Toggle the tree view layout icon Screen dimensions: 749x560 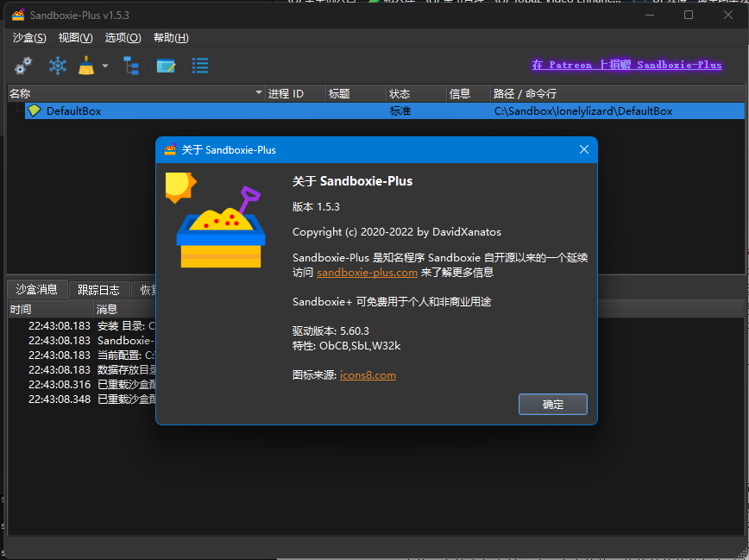pyautogui.click(x=131, y=66)
